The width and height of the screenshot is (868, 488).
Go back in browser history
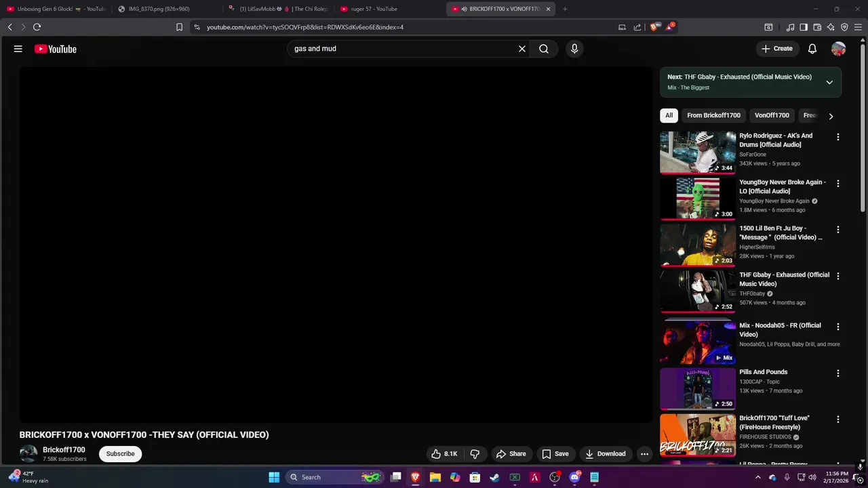pyautogui.click(x=9, y=27)
